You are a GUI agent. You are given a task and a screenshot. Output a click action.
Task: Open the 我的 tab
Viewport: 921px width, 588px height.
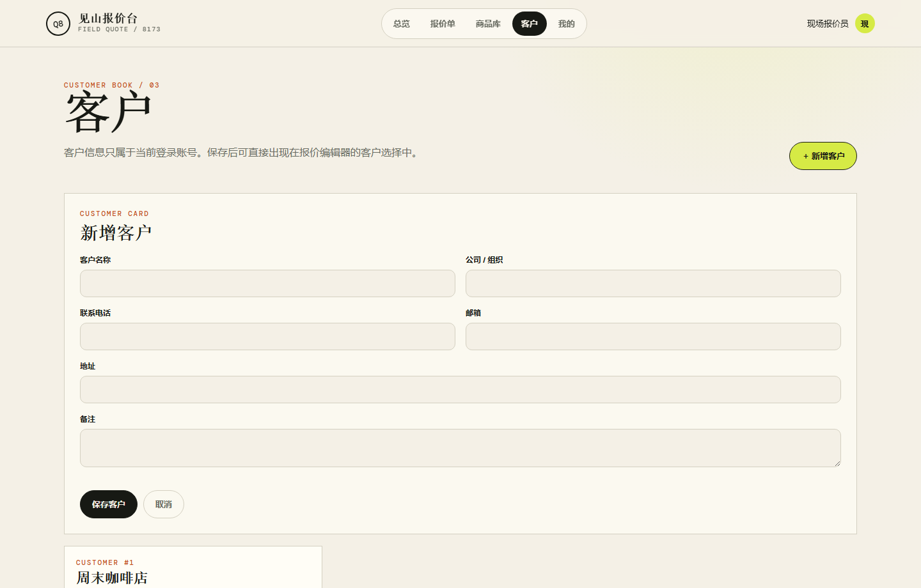[567, 24]
